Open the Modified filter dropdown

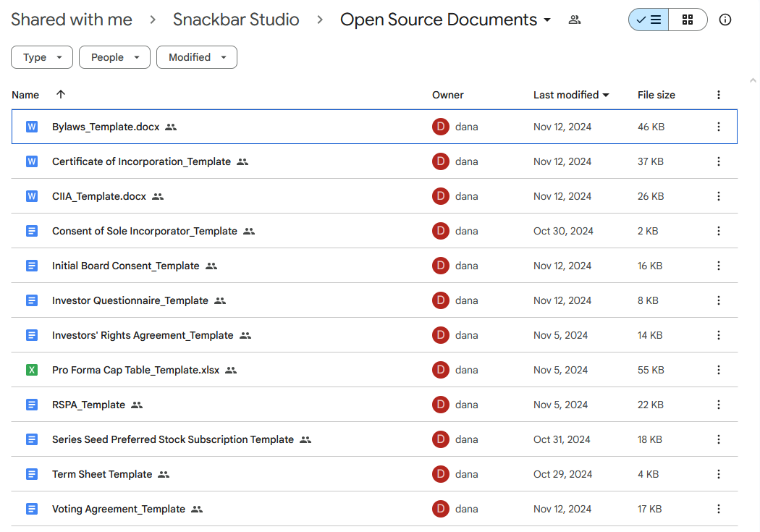tap(196, 57)
